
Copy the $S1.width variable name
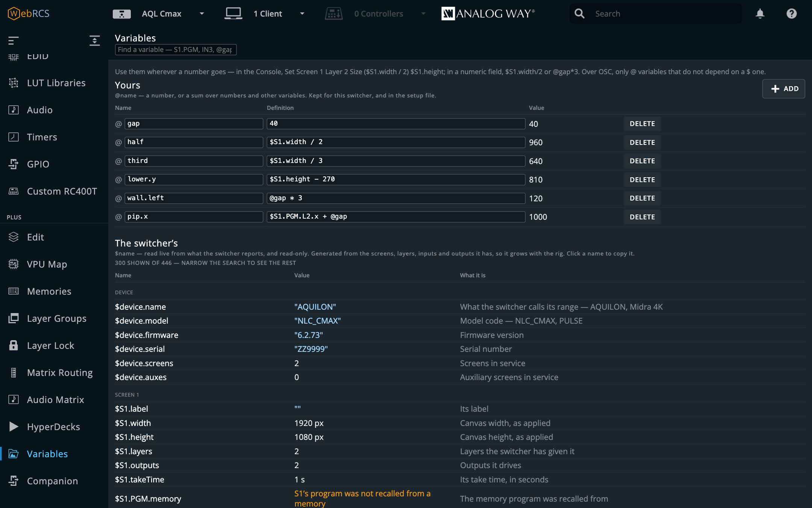(x=133, y=423)
